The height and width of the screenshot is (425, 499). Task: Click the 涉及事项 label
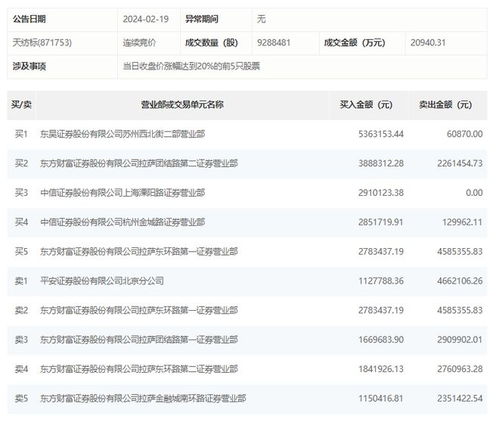29,66
